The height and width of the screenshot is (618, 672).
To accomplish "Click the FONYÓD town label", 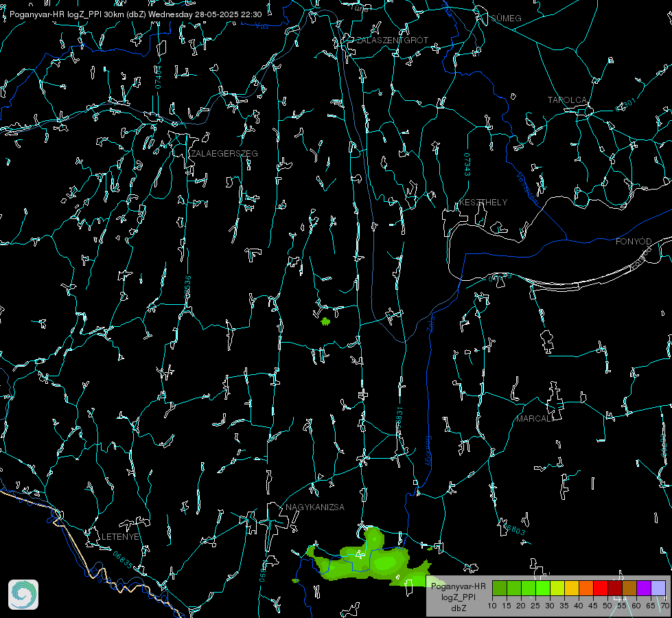I will pos(634,242).
